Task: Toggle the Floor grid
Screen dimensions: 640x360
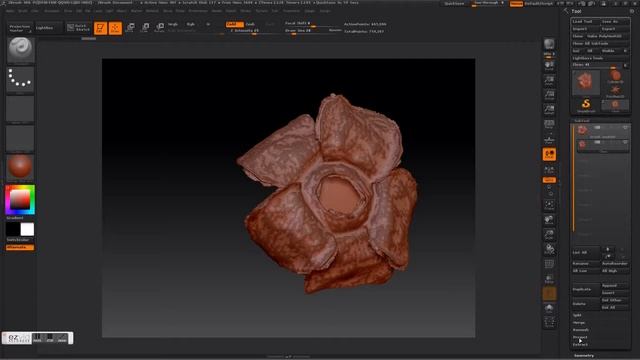Action: click(x=549, y=140)
